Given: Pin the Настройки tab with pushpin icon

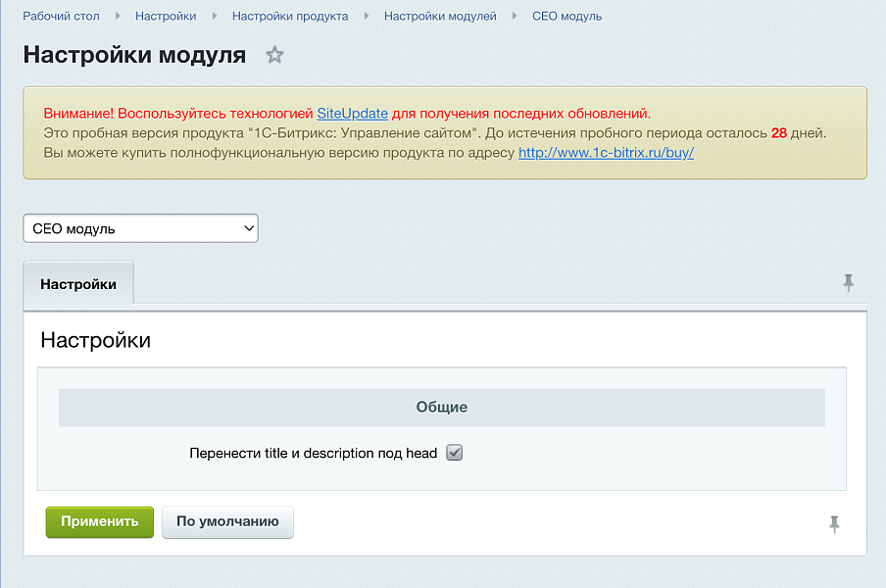Looking at the screenshot, I should click(x=848, y=282).
